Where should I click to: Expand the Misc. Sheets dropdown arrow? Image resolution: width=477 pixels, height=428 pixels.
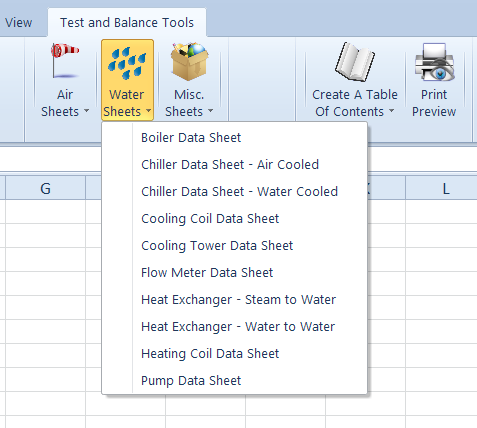pyautogui.click(x=211, y=111)
